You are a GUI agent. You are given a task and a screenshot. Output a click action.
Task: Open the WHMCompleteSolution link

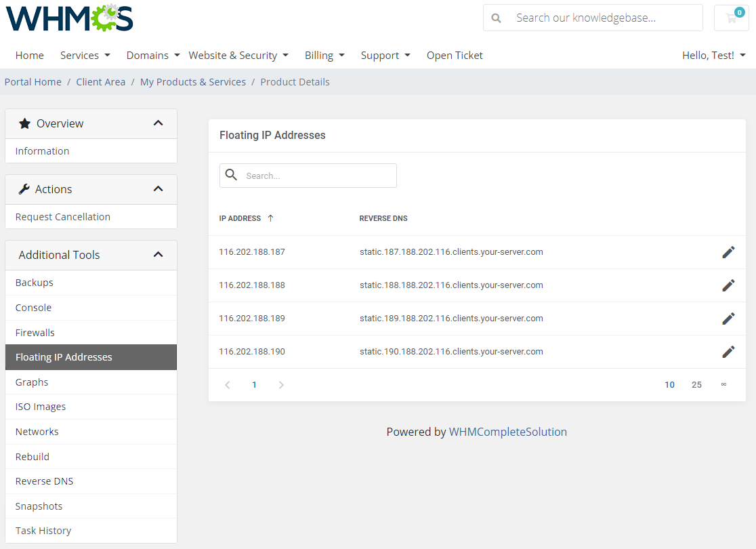click(508, 432)
